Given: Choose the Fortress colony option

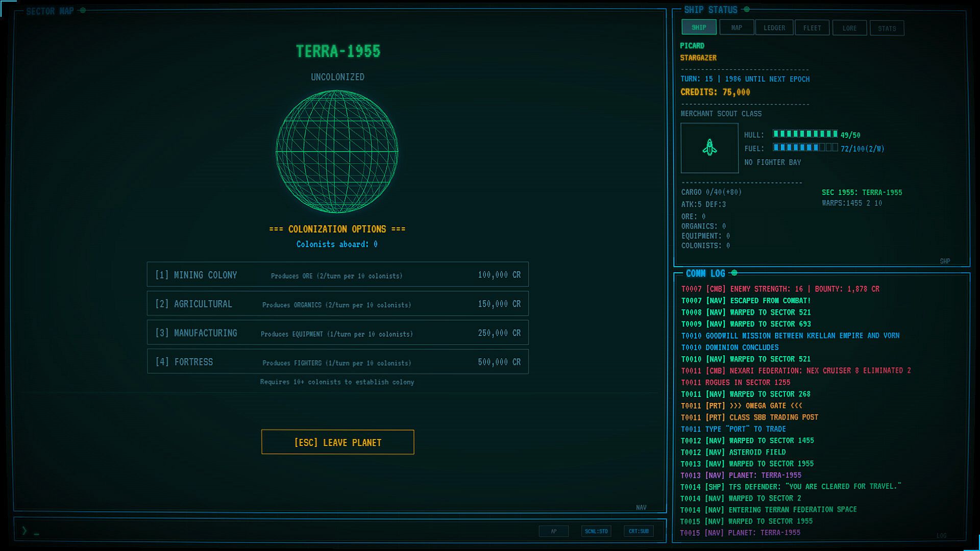Looking at the screenshot, I should tap(337, 362).
